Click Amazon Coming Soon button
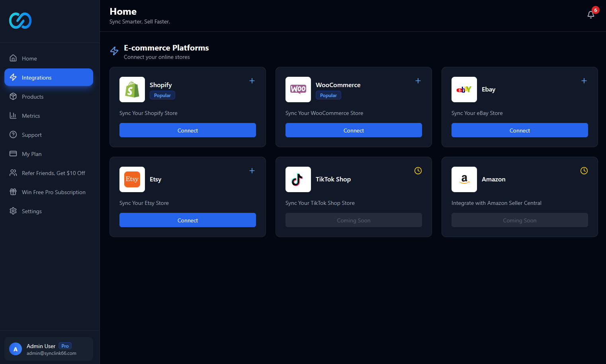The image size is (606, 364). (x=520, y=220)
